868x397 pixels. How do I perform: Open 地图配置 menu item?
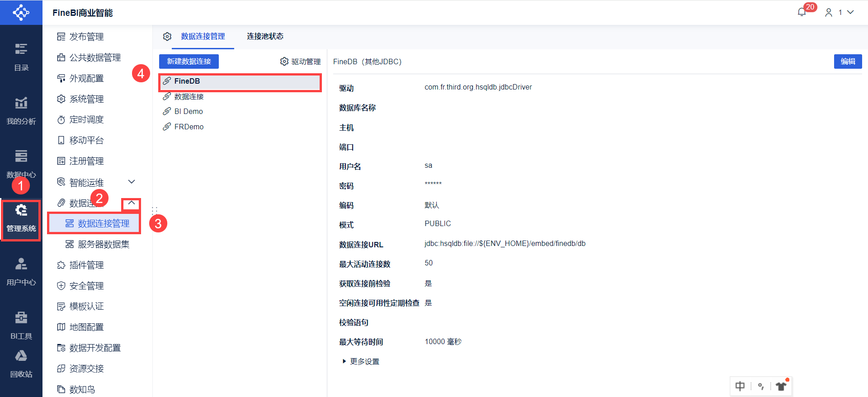(80, 327)
